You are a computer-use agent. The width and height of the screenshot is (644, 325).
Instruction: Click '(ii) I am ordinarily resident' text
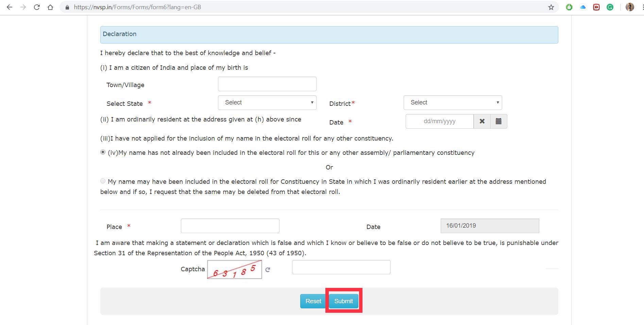[x=201, y=119]
